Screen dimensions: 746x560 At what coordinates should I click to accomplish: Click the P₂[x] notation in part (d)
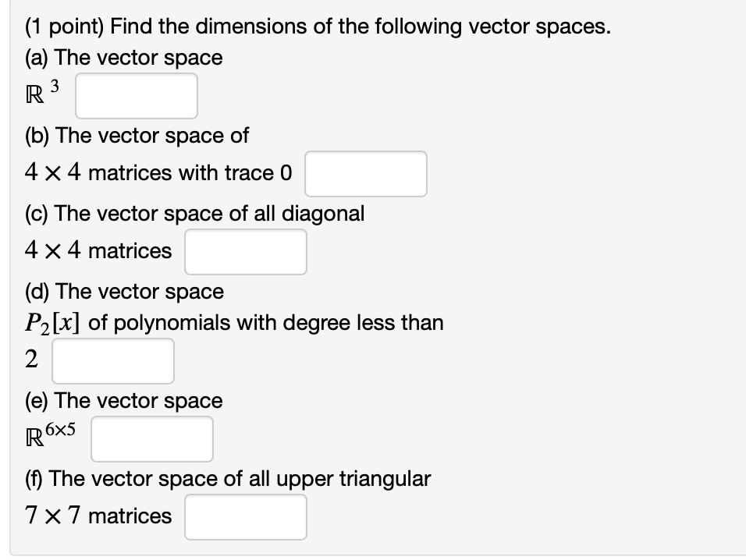click(48, 321)
